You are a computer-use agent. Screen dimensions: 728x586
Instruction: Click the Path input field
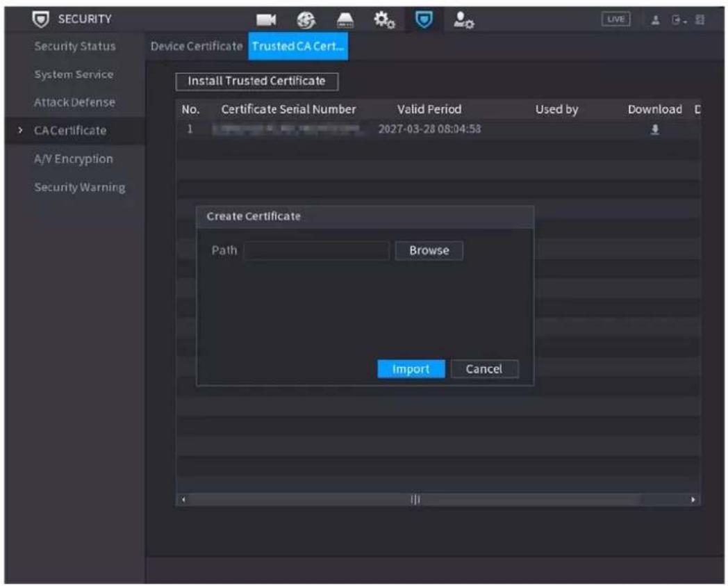[316, 250]
